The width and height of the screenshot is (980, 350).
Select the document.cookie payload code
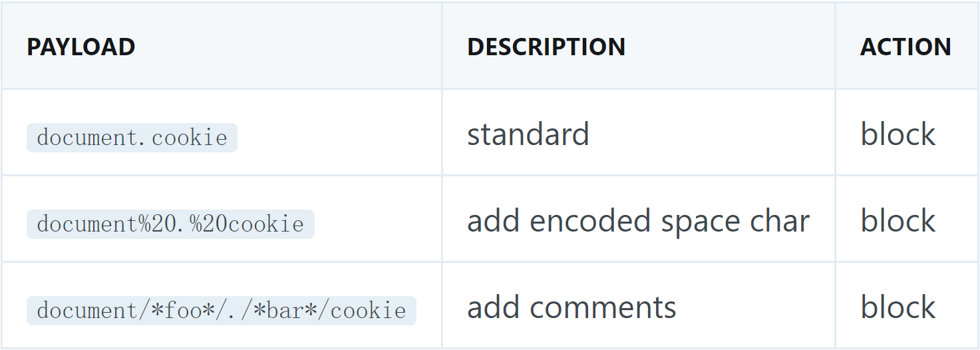pyautogui.click(x=132, y=138)
